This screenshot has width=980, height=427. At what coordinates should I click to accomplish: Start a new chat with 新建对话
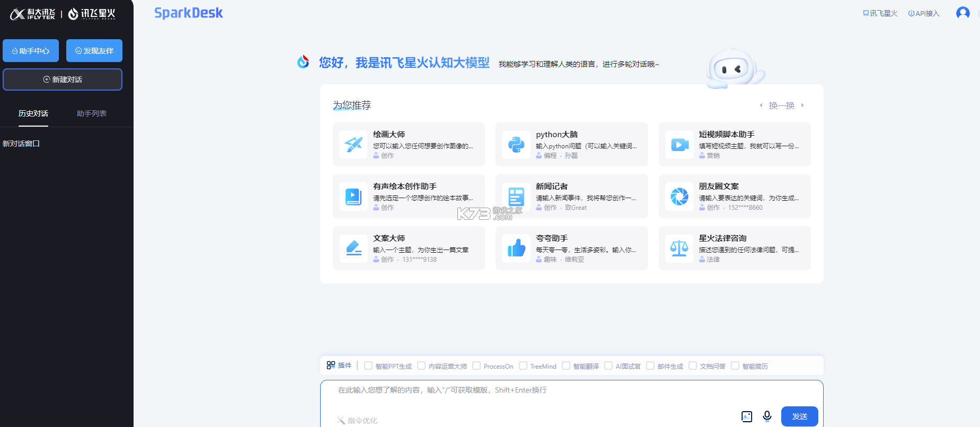pos(63,79)
